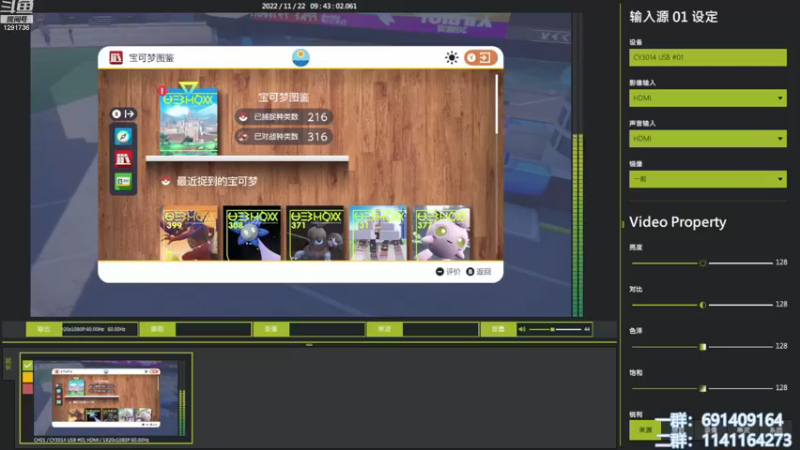Click the sun weather icon at top center
800x450 pixels.
[x=301, y=58]
